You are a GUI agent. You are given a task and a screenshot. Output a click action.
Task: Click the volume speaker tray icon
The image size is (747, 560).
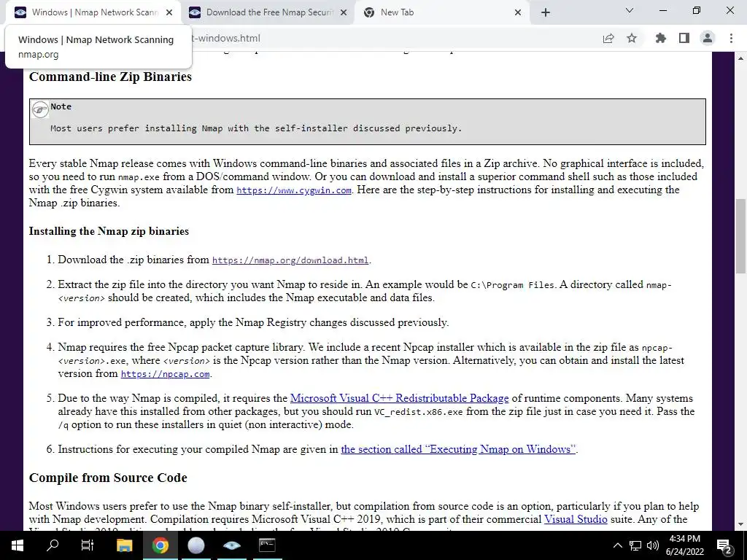coord(653,545)
